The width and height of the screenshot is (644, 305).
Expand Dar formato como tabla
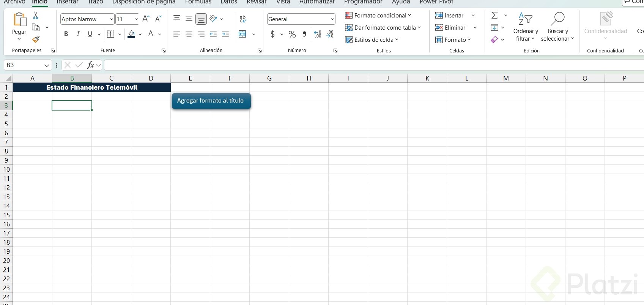point(383,28)
